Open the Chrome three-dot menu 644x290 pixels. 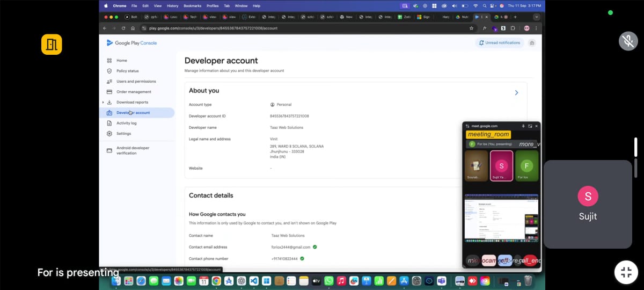click(536, 28)
